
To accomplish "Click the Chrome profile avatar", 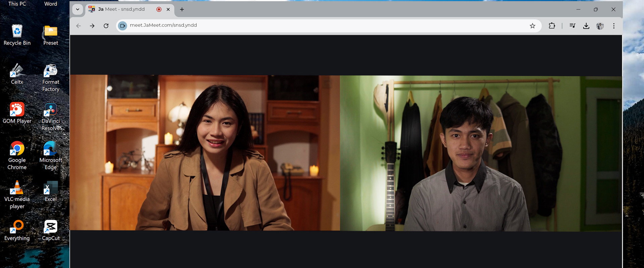I will [x=600, y=26].
